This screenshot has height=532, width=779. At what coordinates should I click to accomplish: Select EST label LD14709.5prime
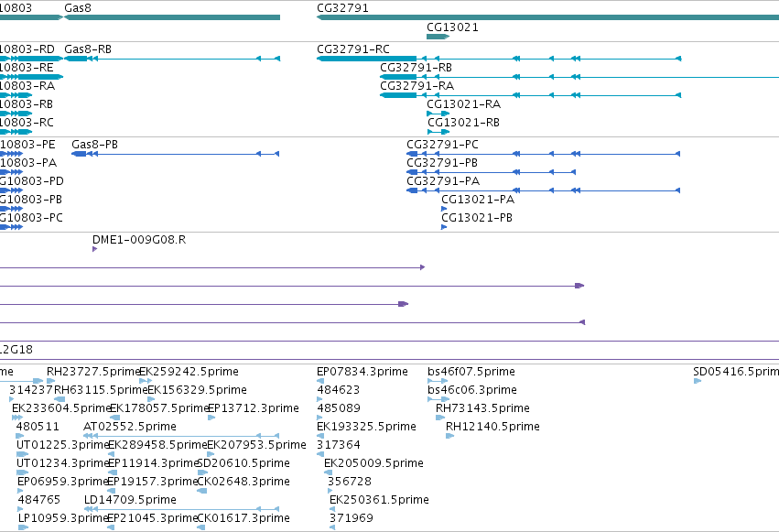click(x=130, y=500)
